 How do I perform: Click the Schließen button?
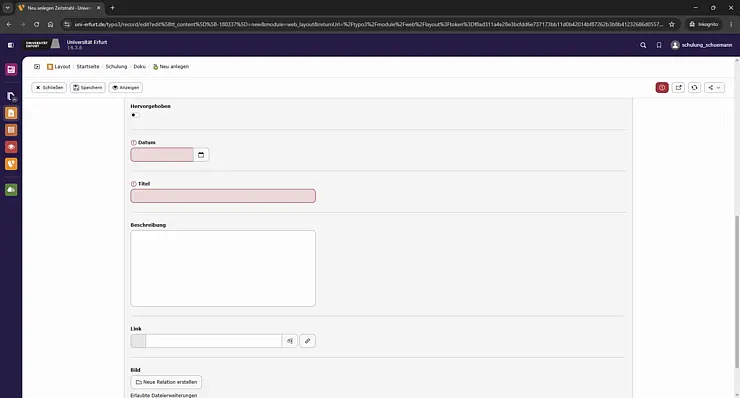[x=49, y=88]
